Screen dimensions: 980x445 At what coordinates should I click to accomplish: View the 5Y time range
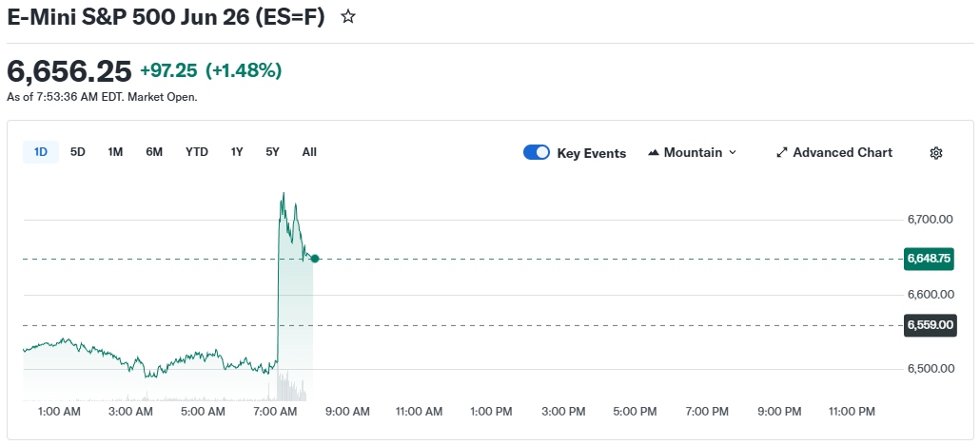click(273, 152)
